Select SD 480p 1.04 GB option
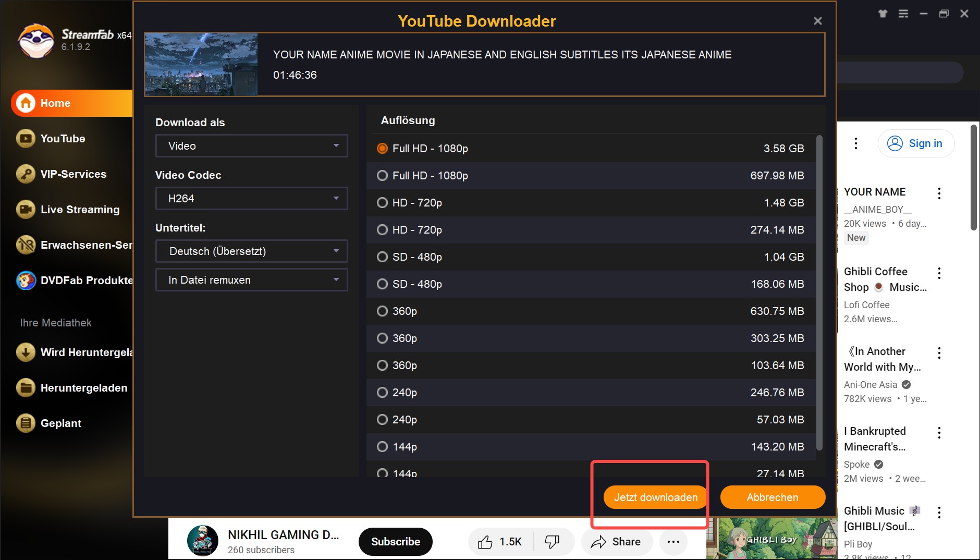 coord(591,257)
